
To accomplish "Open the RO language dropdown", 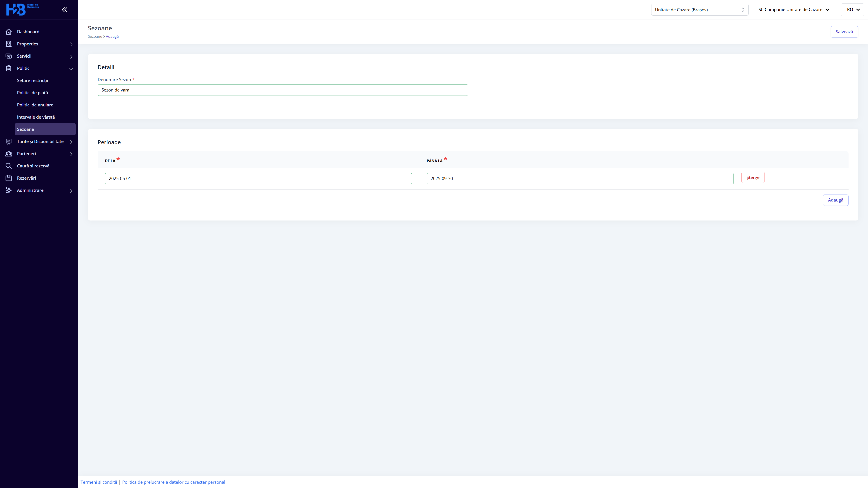I will (x=852, y=9).
